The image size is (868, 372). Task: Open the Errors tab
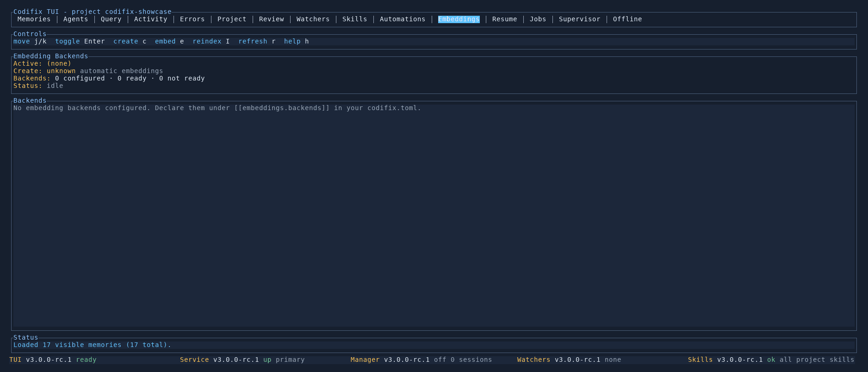192,19
